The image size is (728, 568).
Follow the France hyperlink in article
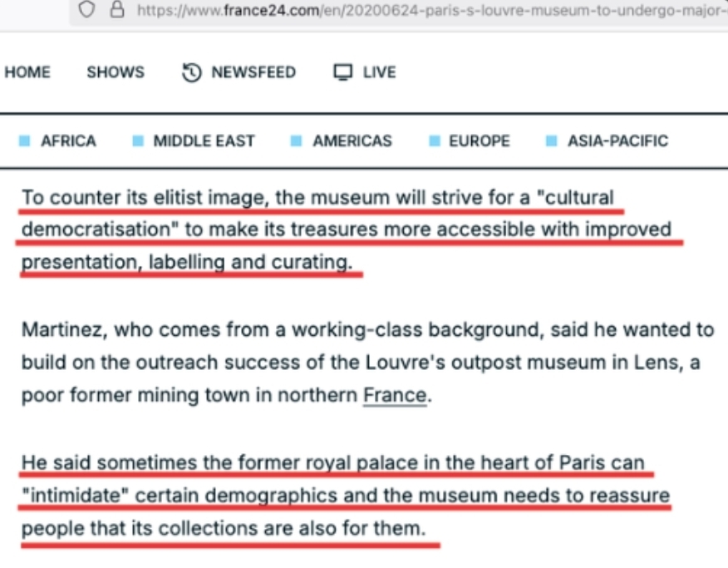pyautogui.click(x=395, y=395)
